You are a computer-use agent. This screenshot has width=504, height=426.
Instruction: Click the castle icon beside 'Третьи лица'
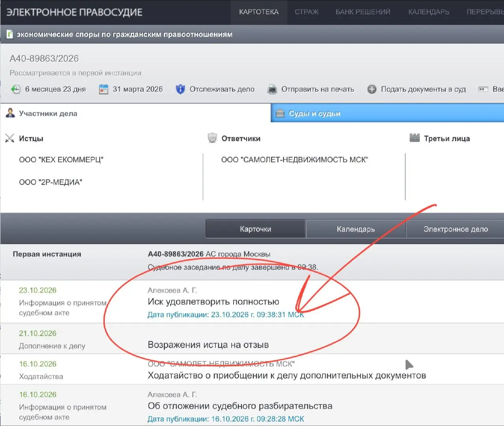(x=415, y=138)
